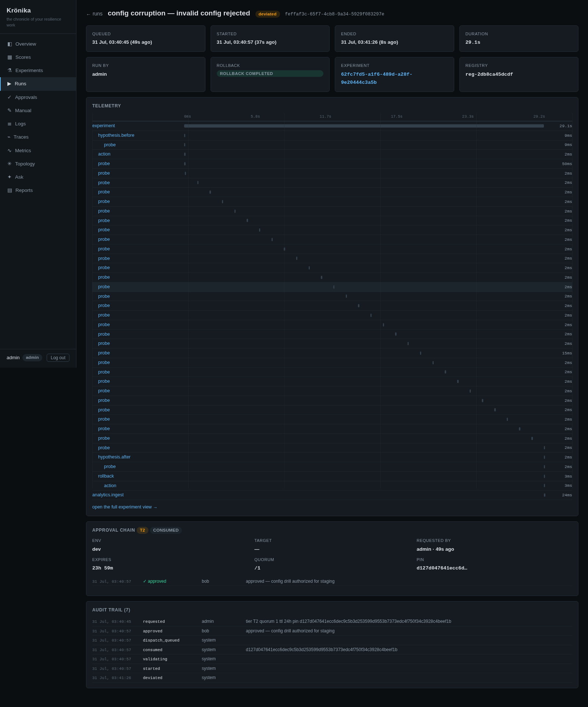Click the Scores grid icon
This screenshot has width=588, height=707.
[x=10, y=57]
